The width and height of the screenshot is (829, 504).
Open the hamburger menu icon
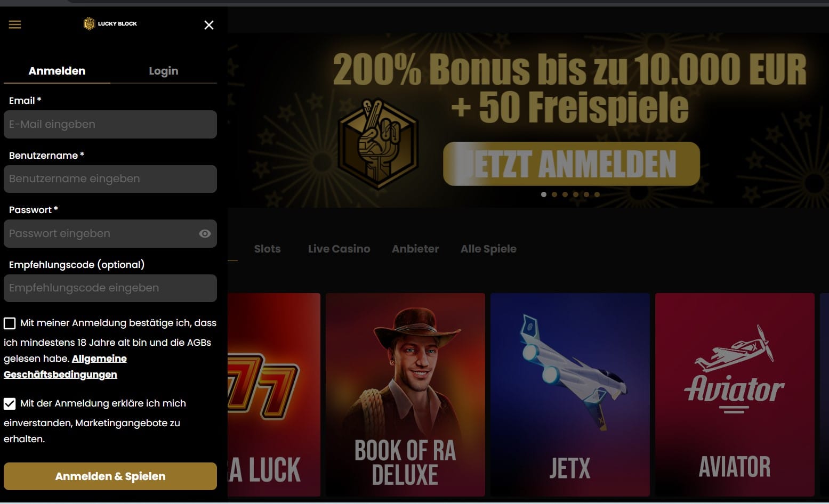(x=15, y=25)
